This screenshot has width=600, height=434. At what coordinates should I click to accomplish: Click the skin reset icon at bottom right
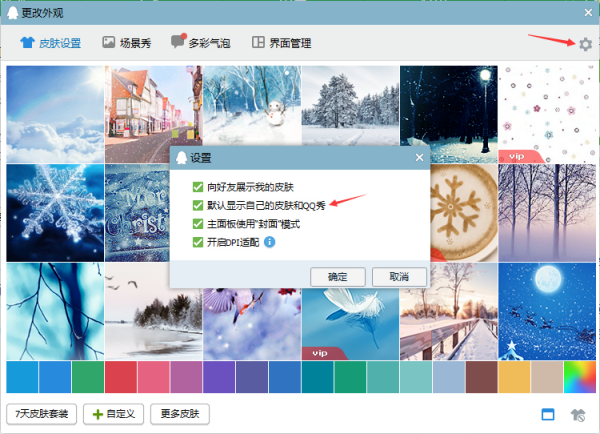[x=578, y=414]
